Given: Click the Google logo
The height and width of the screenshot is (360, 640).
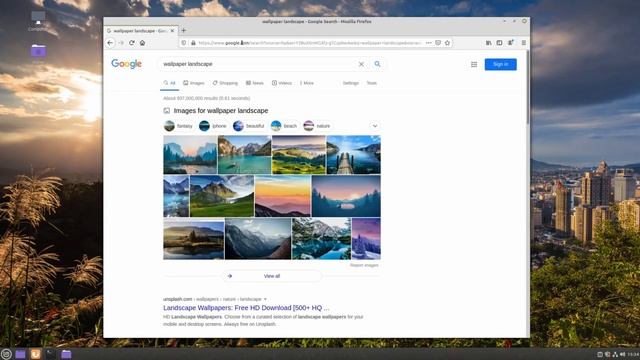Looking at the screenshot, I should point(127,64).
